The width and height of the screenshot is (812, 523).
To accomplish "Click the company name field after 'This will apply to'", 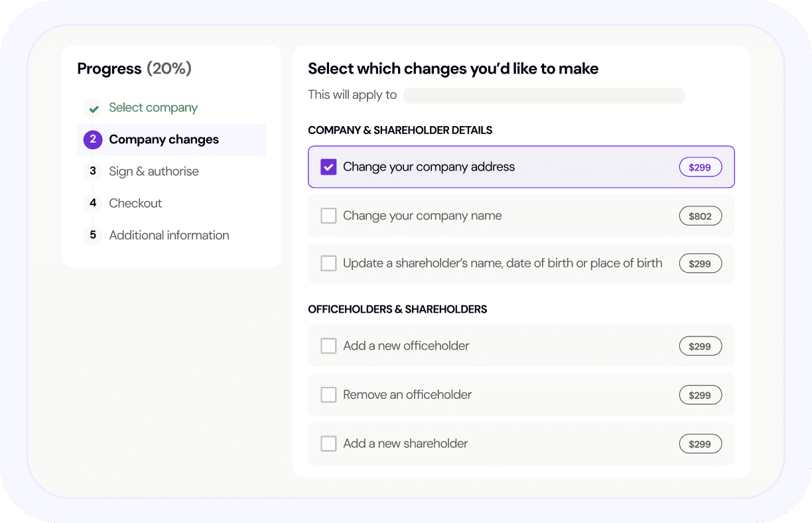I will 543,96.
